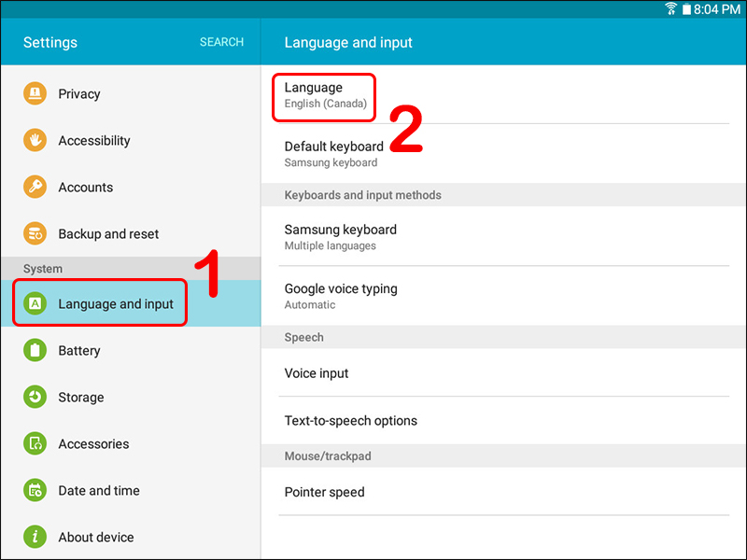Choose Default keyboard Samsung keyboard option
Viewport: 747px width, 560px height.
(x=504, y=153)
